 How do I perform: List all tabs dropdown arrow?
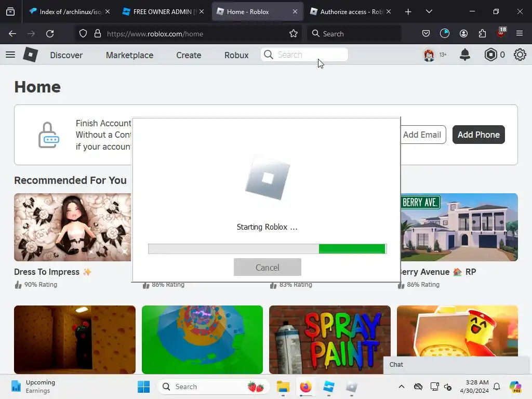tap(429, 11)
